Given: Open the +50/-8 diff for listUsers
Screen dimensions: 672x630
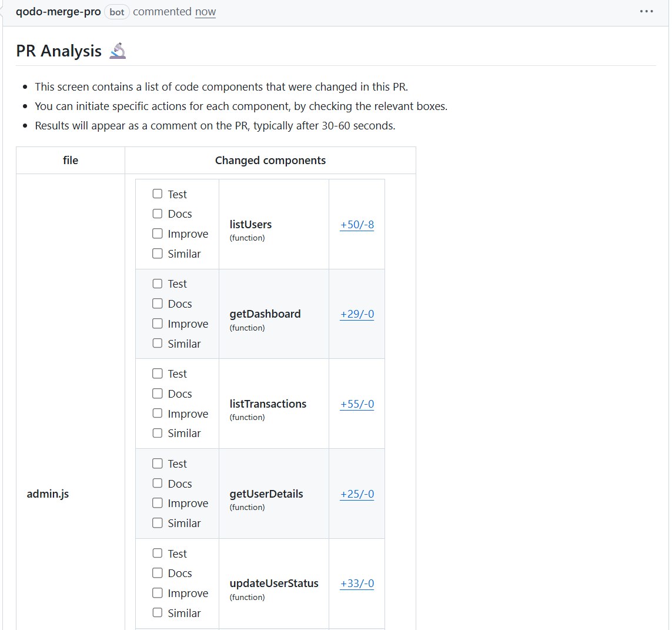Looking at the screenshot, I should [357, 224].
